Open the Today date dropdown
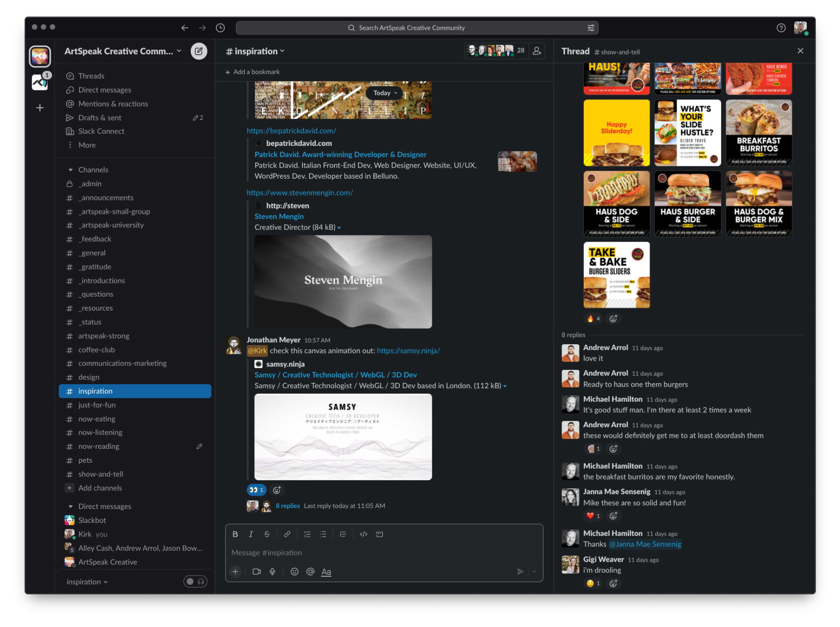This screenshot has width=840, height=627. pyautogui.click(x=385, y=93)
